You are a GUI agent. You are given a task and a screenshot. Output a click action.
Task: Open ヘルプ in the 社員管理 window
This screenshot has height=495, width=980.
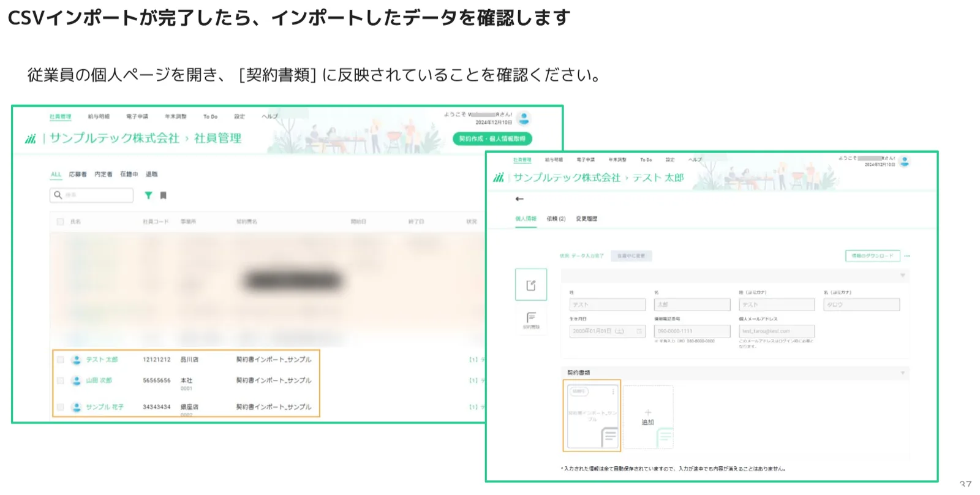coord(269,116)
